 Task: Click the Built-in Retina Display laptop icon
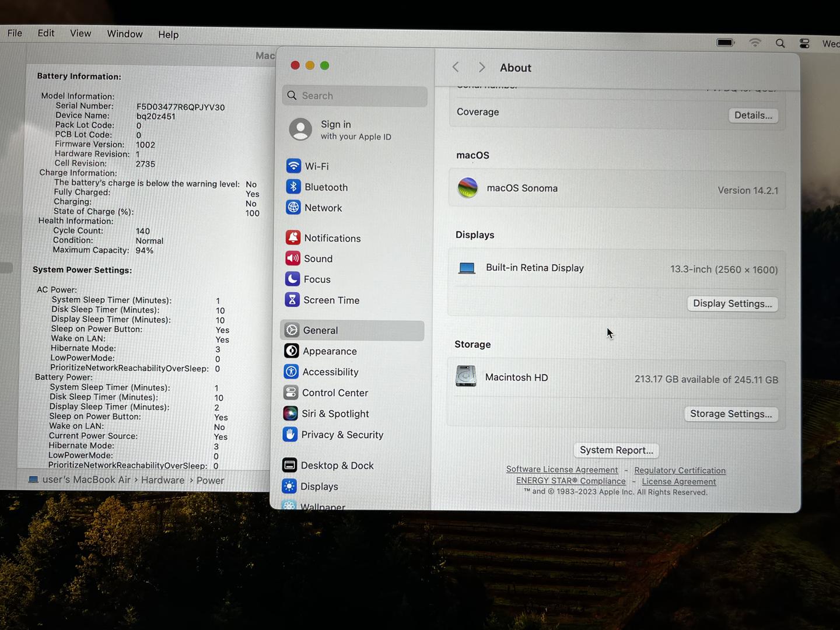467,268
